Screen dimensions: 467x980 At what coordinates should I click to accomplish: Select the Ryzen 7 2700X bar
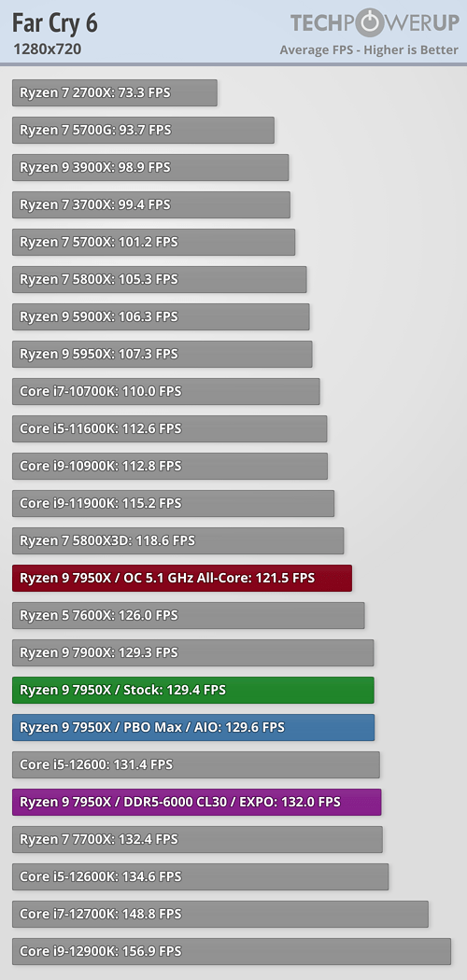click(x=114, y=93)
